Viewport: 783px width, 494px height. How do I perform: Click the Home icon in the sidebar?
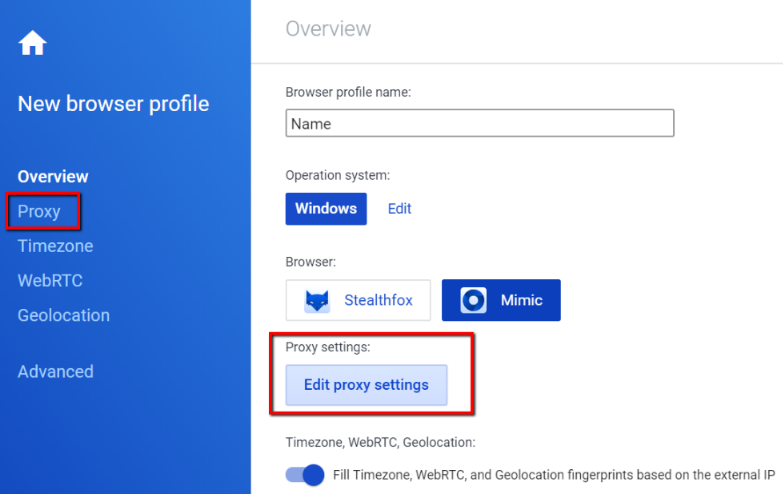click(x=33, y=43)
